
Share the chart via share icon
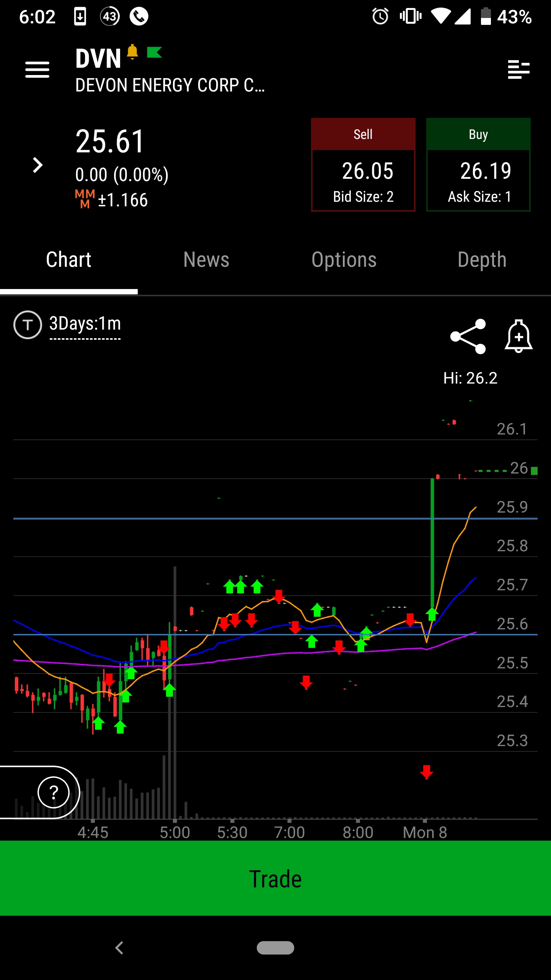pos(468,336)
